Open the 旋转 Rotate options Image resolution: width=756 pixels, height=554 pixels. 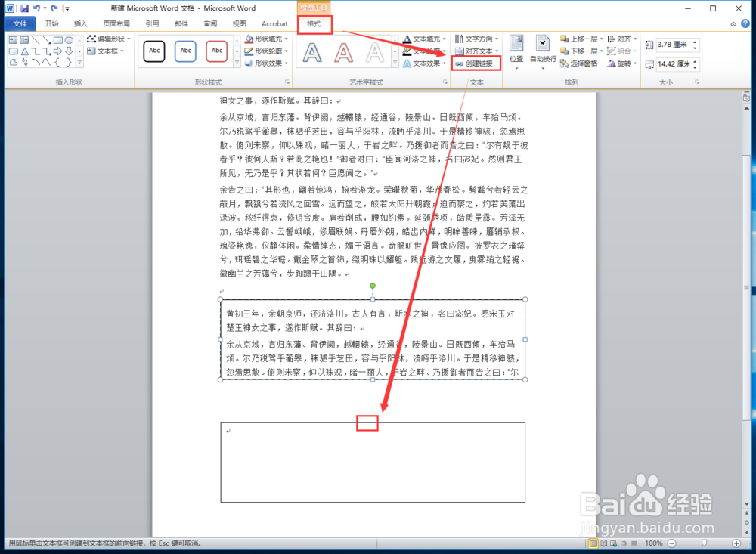click(x=626, y=63)
